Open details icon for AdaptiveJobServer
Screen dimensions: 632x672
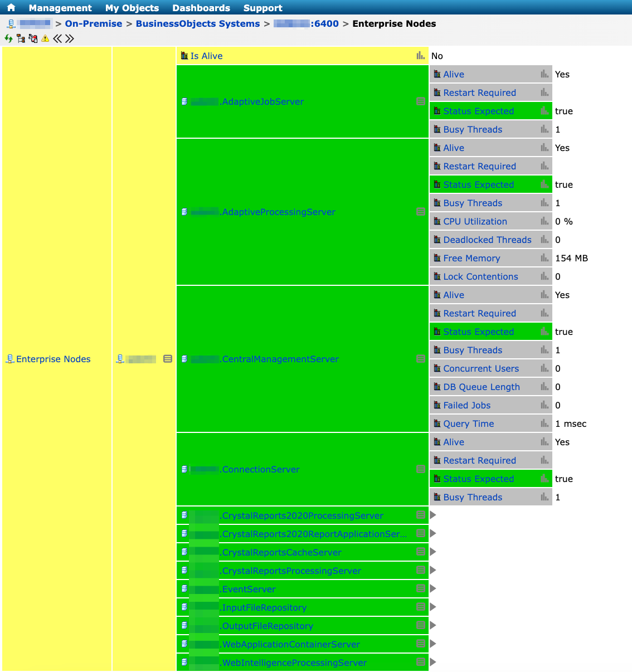[421, 101]
